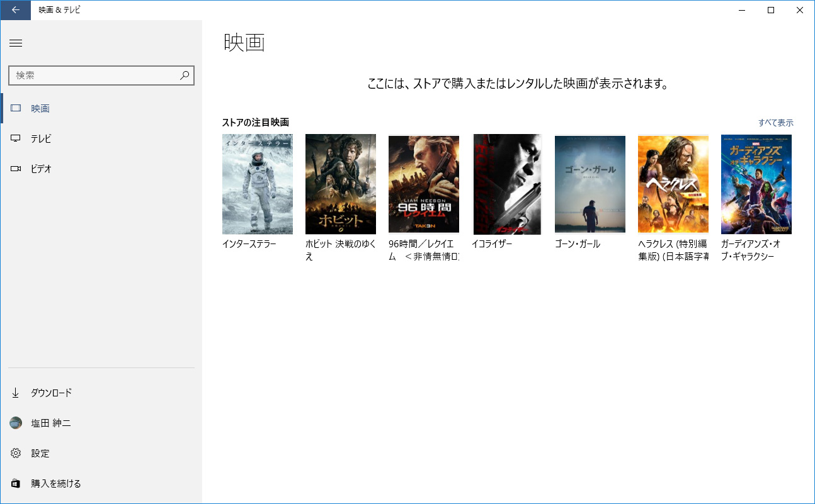Click the search magnifier icon

[x=185, y=76]
